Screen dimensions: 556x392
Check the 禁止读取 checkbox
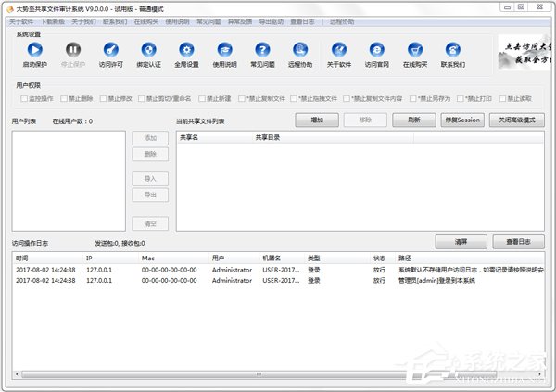click(502, 98)
